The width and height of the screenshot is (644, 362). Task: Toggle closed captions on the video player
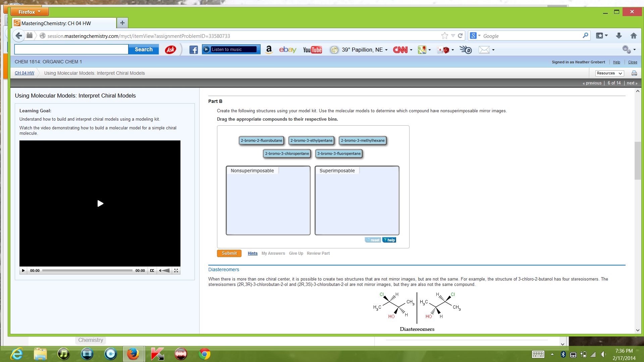tap(152, 270)
